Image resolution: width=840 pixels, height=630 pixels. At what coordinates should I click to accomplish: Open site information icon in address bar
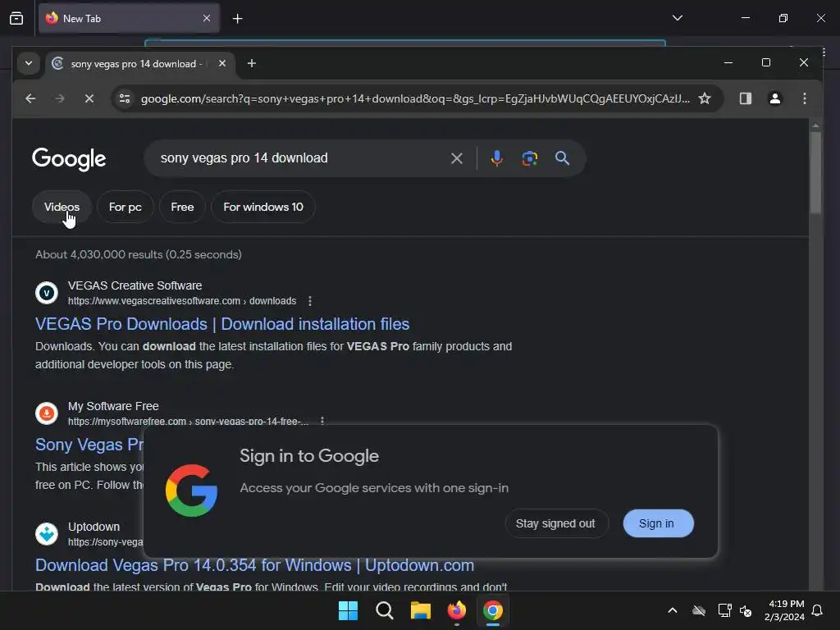(x=125, y=98)
